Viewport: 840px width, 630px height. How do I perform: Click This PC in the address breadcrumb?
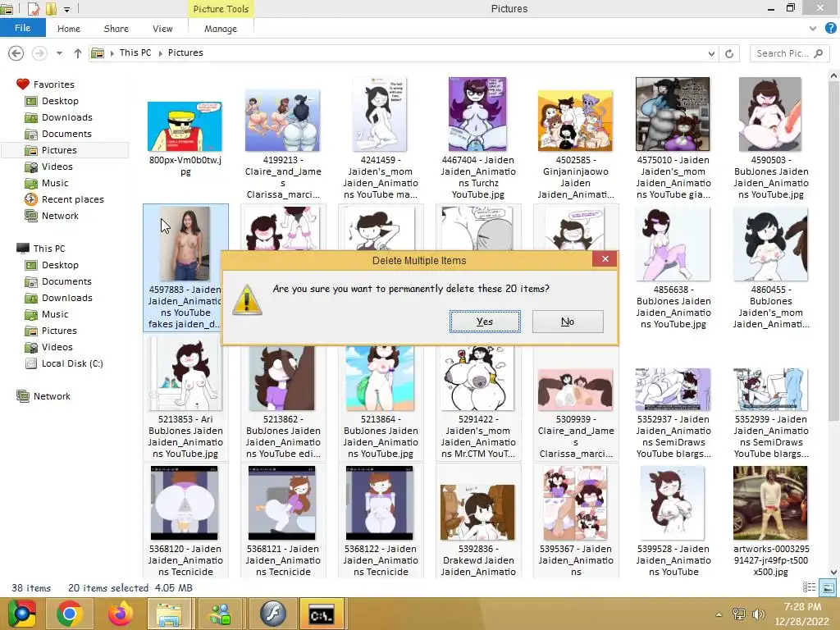point(135,52)
